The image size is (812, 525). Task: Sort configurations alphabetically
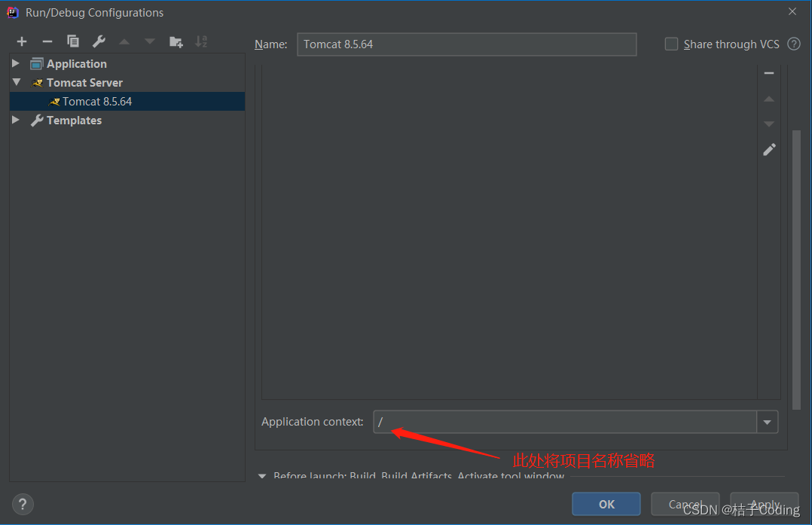point(201,41)
